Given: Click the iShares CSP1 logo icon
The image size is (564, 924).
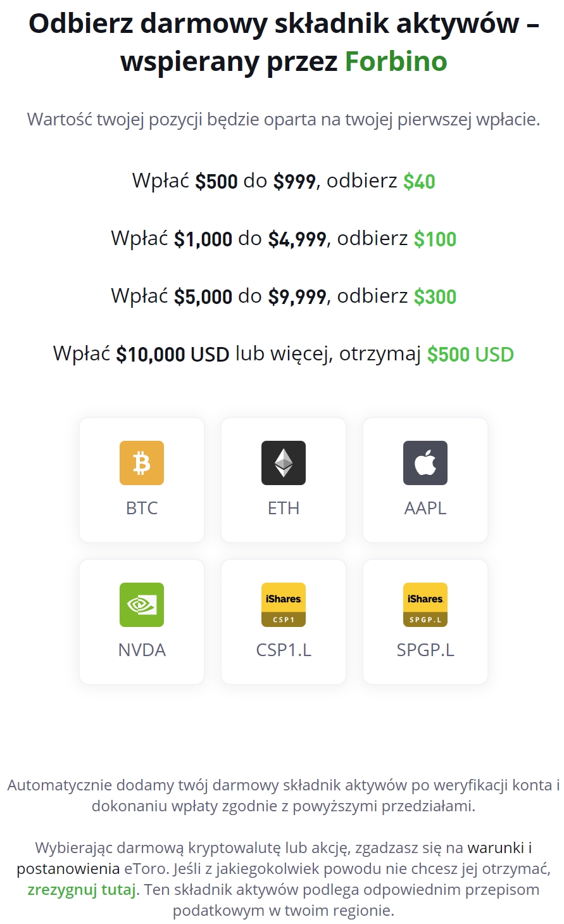Looking at the screenshot, I should 284,605.
